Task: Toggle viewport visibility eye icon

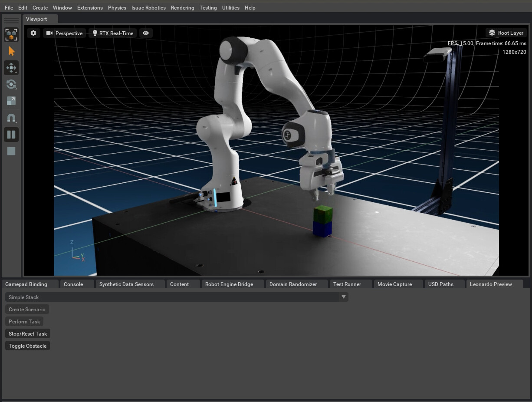Action: [146, 33]
